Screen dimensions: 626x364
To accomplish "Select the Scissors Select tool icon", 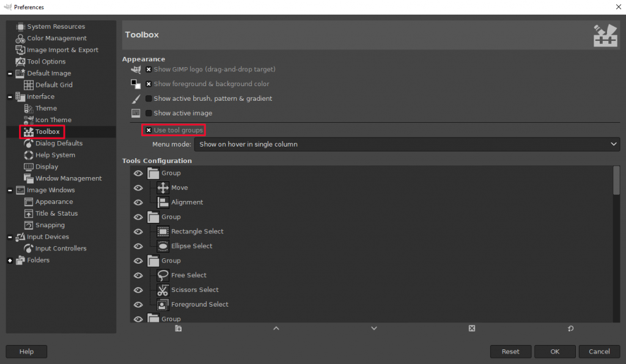I will point(163,290).
